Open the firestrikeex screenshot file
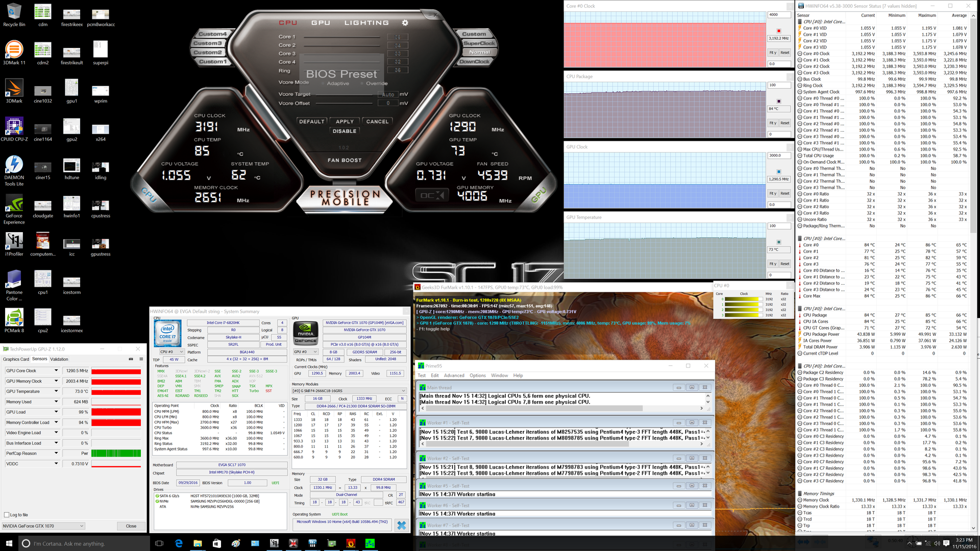Image resolution: width=980 pixels, height=551 pixels. [72, 17]
